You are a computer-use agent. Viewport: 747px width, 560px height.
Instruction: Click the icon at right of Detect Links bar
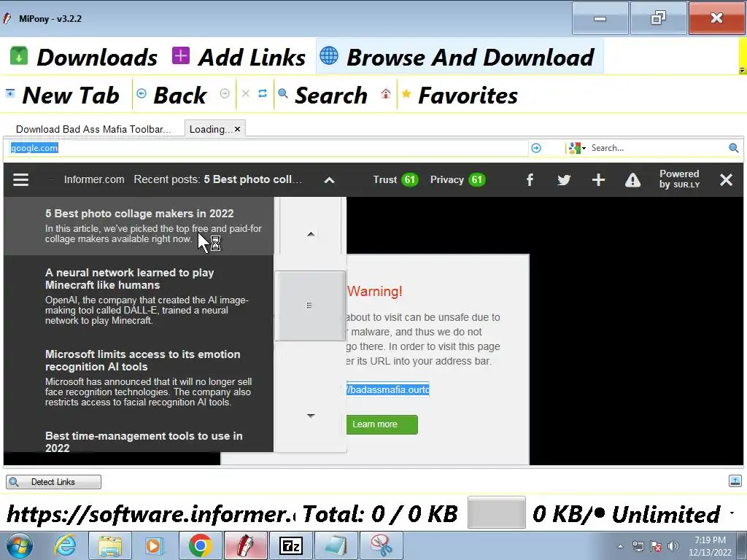[x=735, y=481]
